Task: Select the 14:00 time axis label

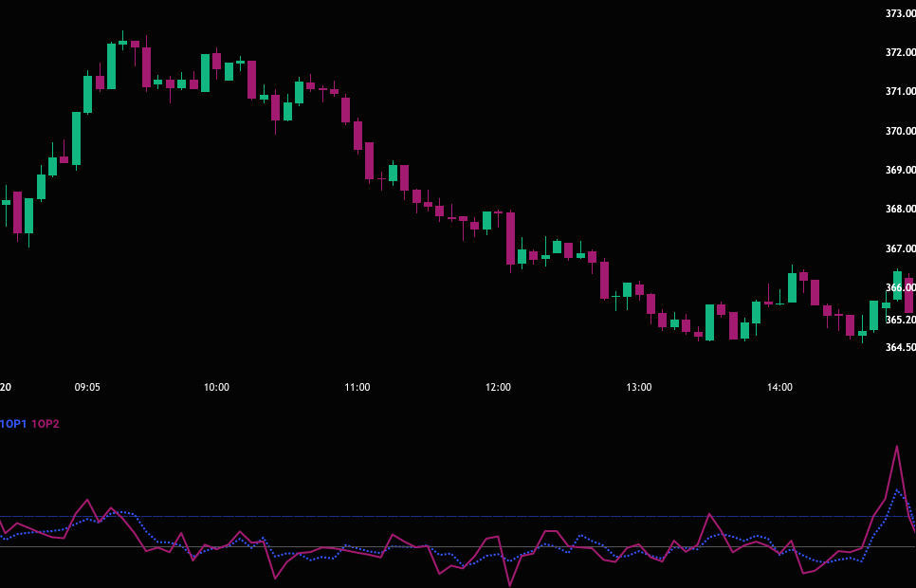Action: (x=779, y=387)
